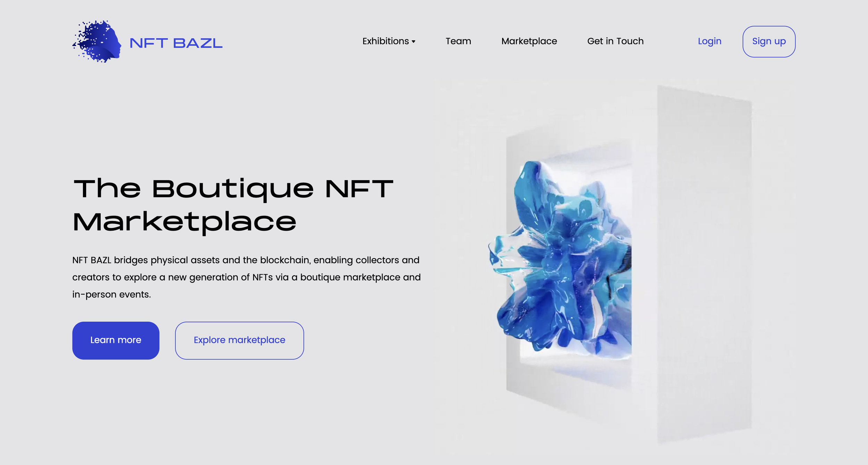
Task: Expand the Exhibitions dropdown arrow
Action: [414, 42]
